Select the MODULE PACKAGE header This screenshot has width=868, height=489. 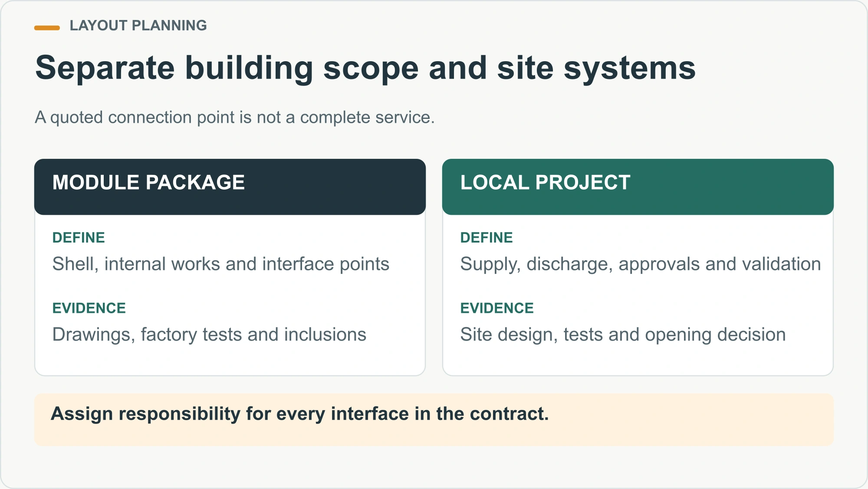tap(230, 187)
